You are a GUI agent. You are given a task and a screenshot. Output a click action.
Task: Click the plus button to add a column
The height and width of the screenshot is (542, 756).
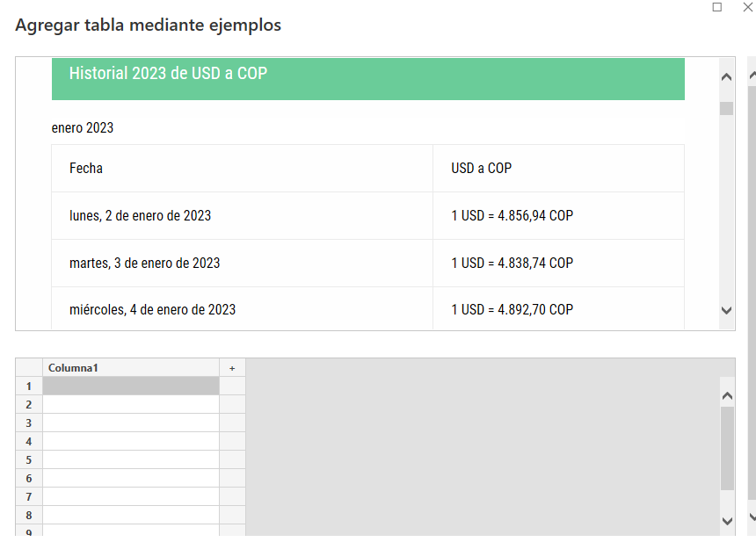[x=232, y=368]
